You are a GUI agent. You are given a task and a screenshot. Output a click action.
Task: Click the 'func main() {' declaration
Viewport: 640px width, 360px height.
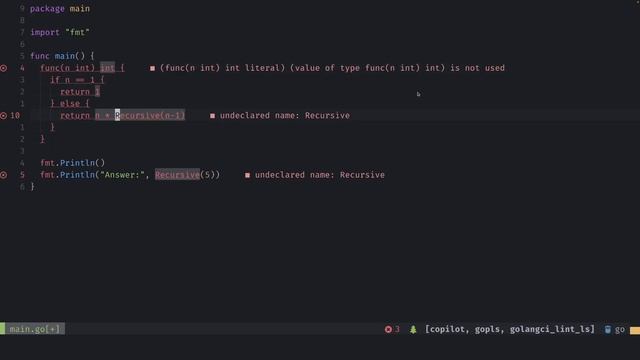point(62,56)
